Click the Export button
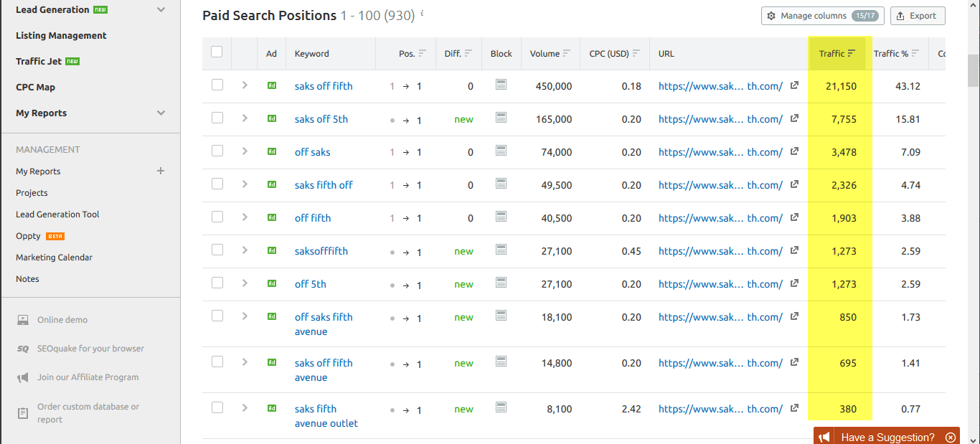This screenshot has height=444, width=980. tap(918, 15)
